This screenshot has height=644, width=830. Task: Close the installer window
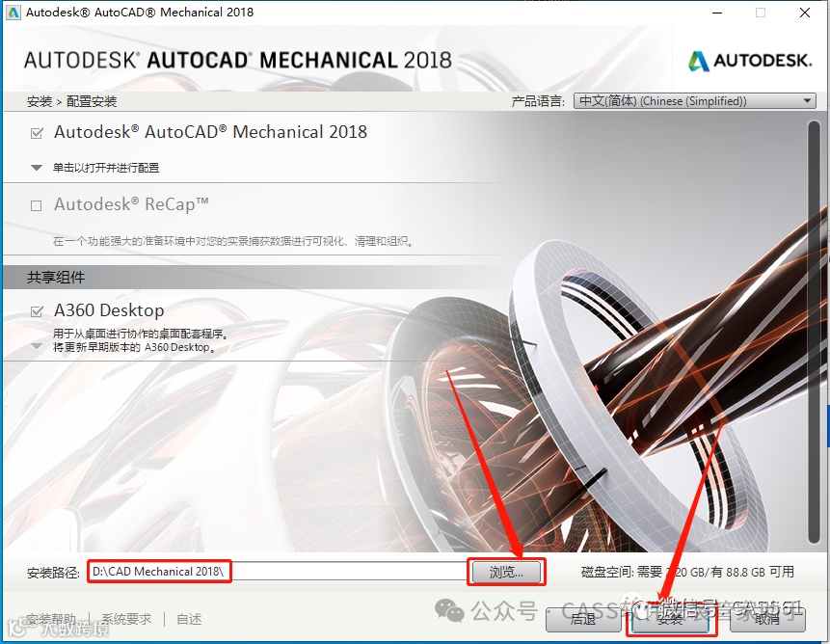(805, 13)
